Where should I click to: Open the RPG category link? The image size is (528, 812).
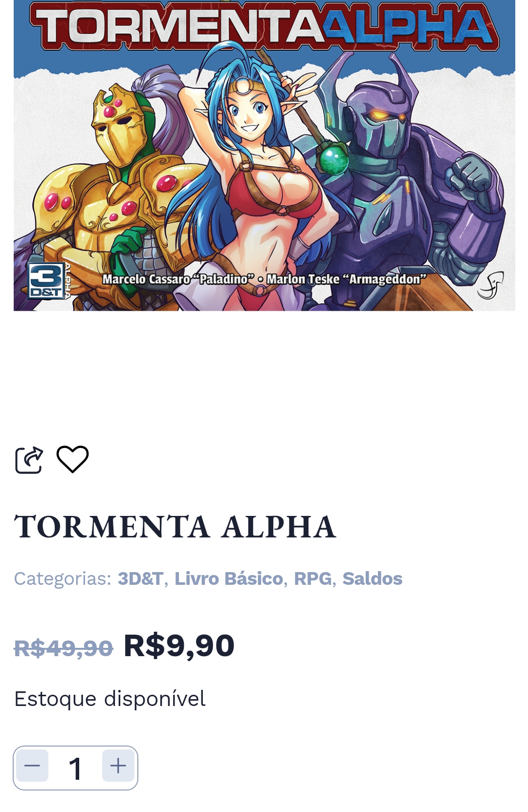(x=313, y=578)
